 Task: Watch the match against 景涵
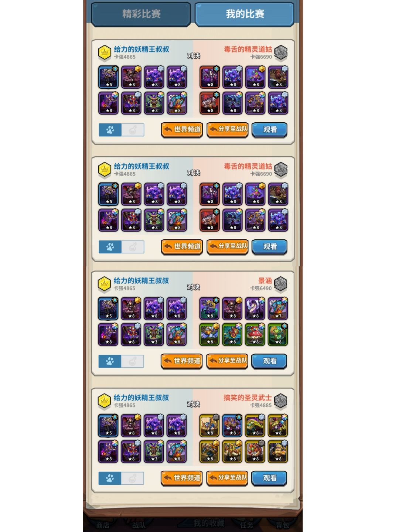269,361
